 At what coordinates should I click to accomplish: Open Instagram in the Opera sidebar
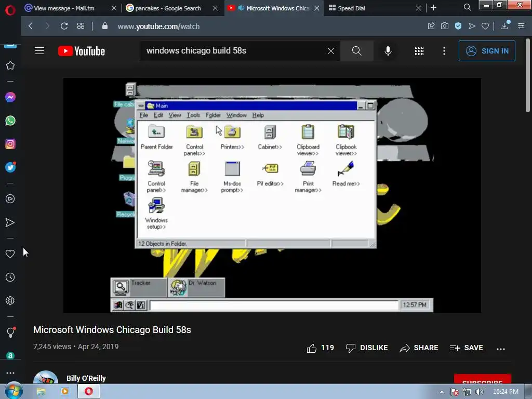10,144
